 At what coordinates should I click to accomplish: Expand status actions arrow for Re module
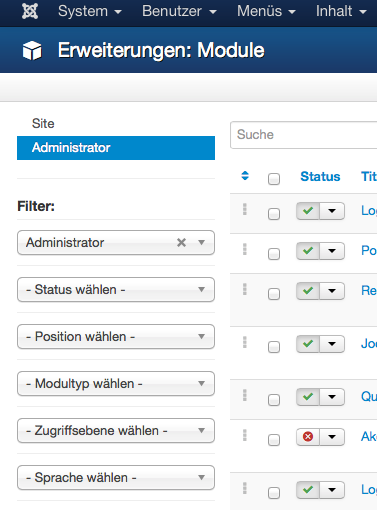point(332,291)
